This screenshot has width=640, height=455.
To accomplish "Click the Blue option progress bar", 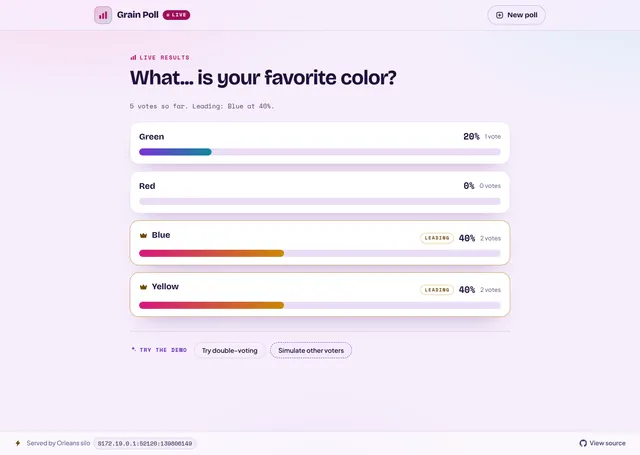I will point(320,253).
